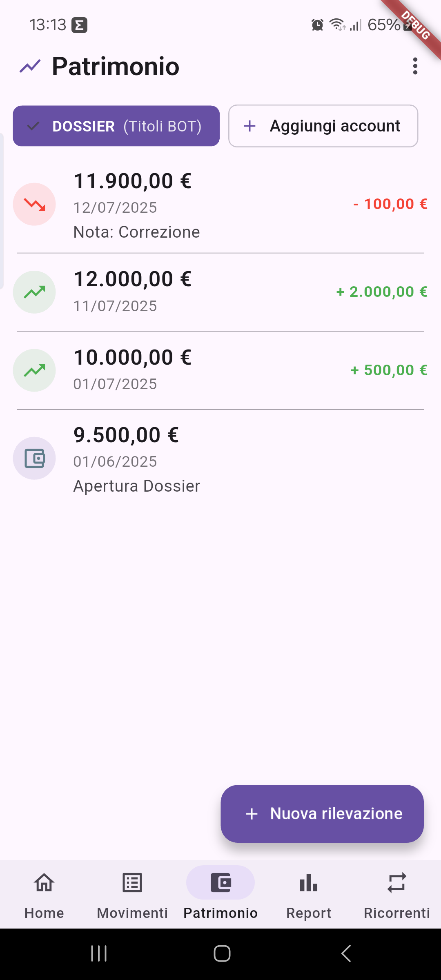This screenshot has height=980, width=441.
Task: Tap the green trend icon for 10.000,00 €
Action: click(x=34, y=370)
